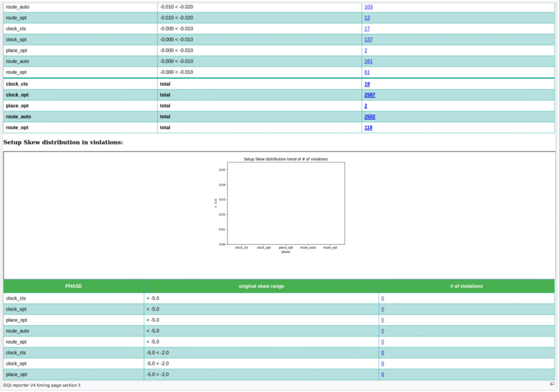Click the 'original skew range' column header
The height and width of the screenshot is (392, 559).
point(261,286)
